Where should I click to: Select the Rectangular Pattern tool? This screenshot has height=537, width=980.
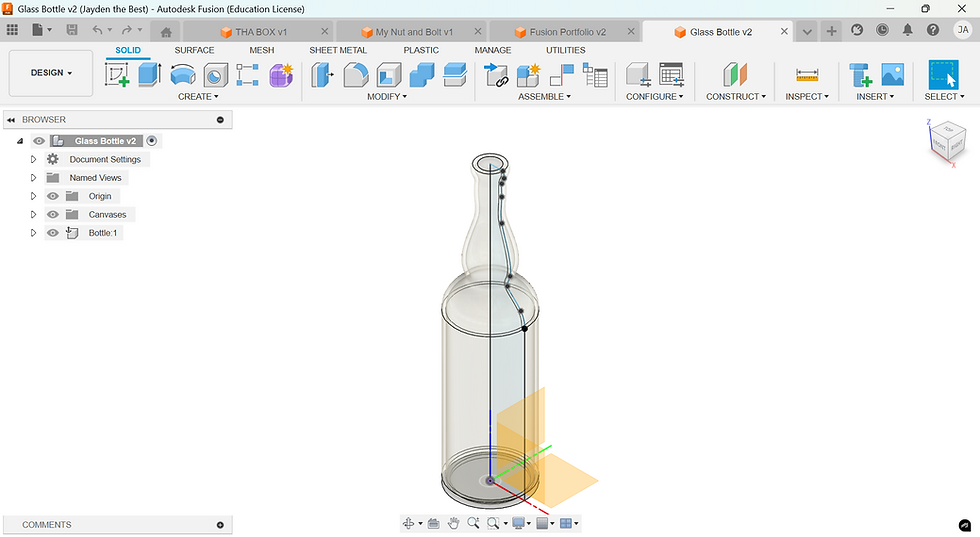(x=248, y=75)
